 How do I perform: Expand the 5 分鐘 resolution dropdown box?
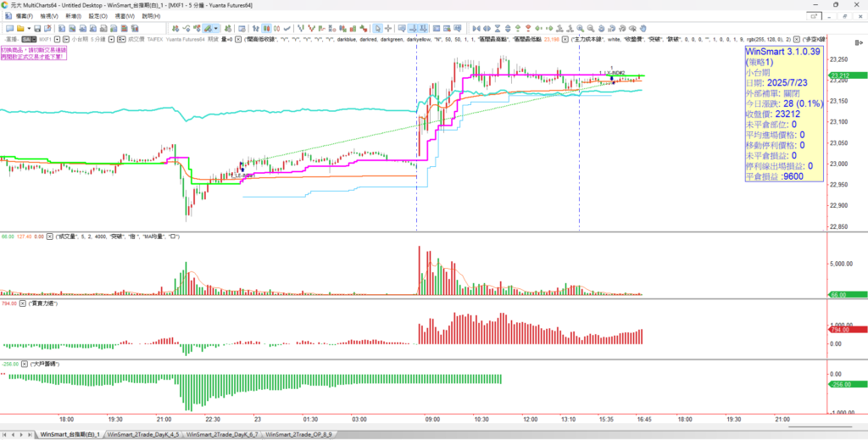click(x=111, y=39)
